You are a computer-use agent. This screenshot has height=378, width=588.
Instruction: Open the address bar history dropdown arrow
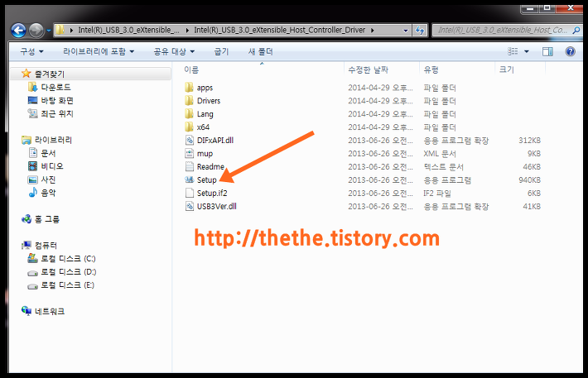click(405, 31)
